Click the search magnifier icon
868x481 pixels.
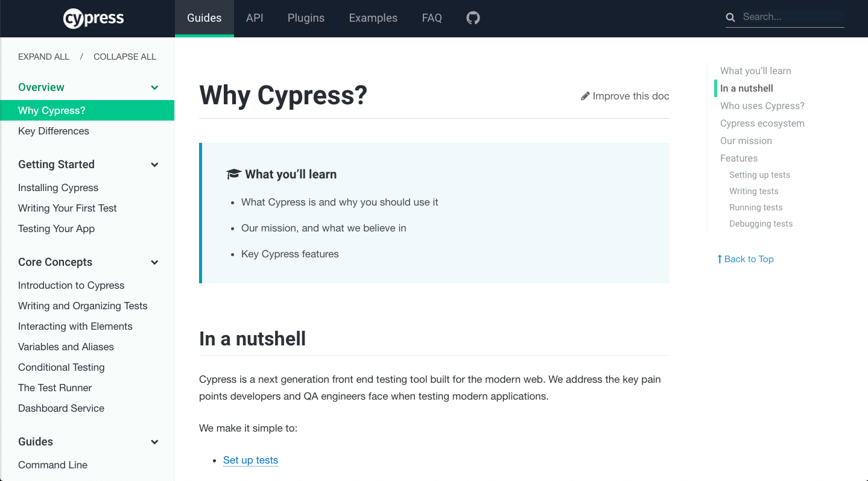[x=730, y=17]
